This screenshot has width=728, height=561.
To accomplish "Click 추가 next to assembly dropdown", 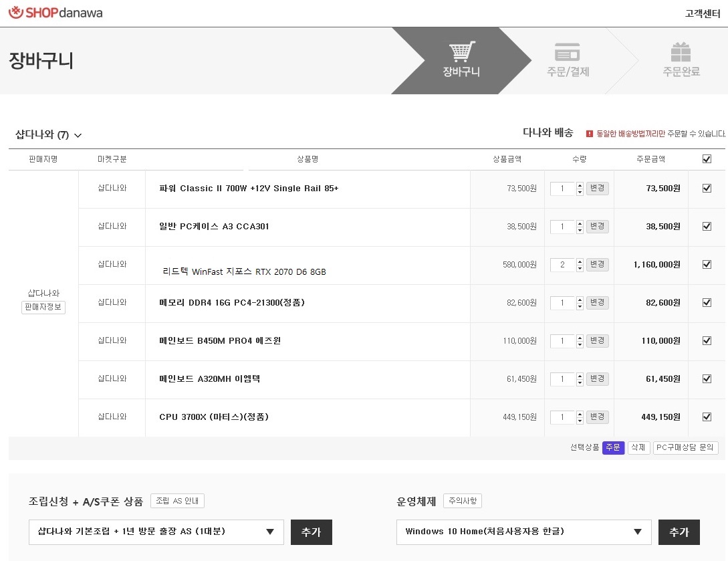I will [x=311, y=532].
